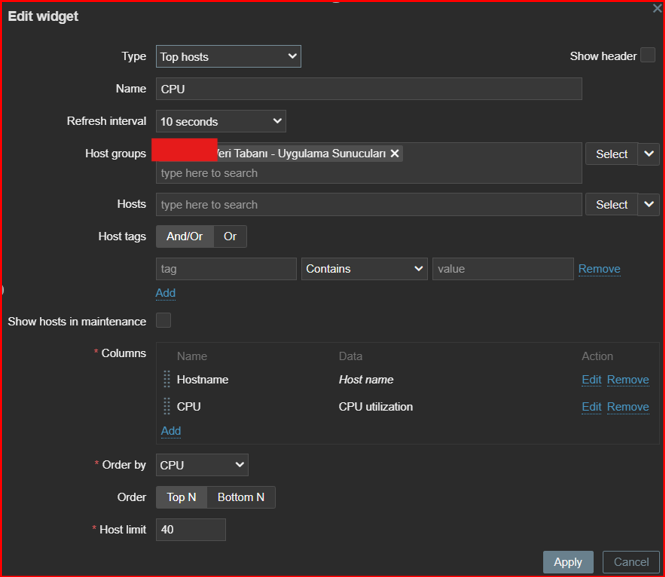Open the Type dropdown showing Top hosts
Image resolution: width=665 pixels, height=577 pixels.
click(229, 57)
